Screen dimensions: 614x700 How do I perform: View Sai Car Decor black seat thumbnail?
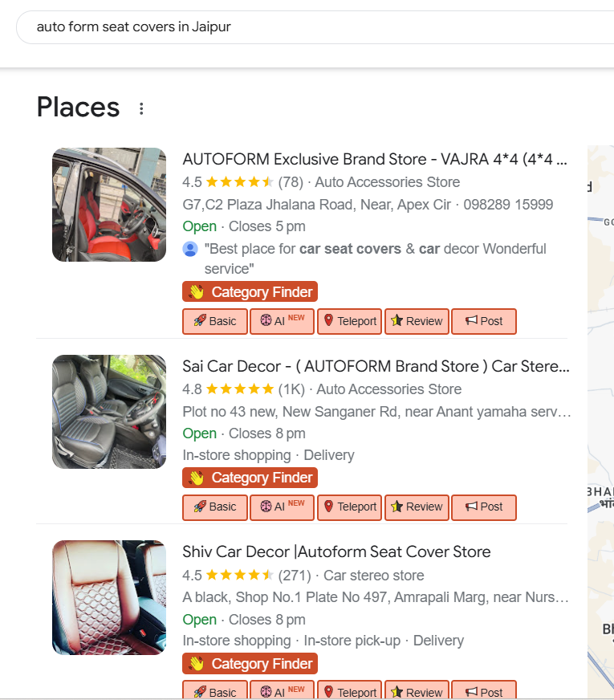click(109, 412)
